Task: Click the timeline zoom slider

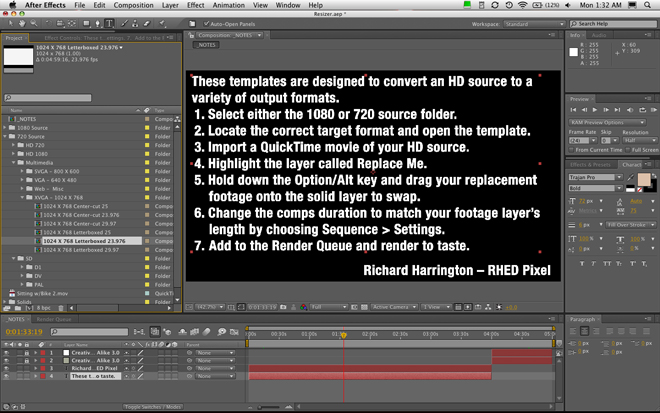Action: click(269, 407)
